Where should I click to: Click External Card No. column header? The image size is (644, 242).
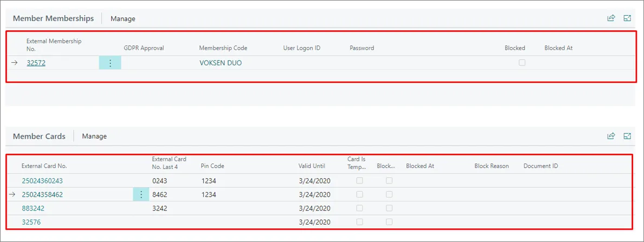click(x=44, y=166)
